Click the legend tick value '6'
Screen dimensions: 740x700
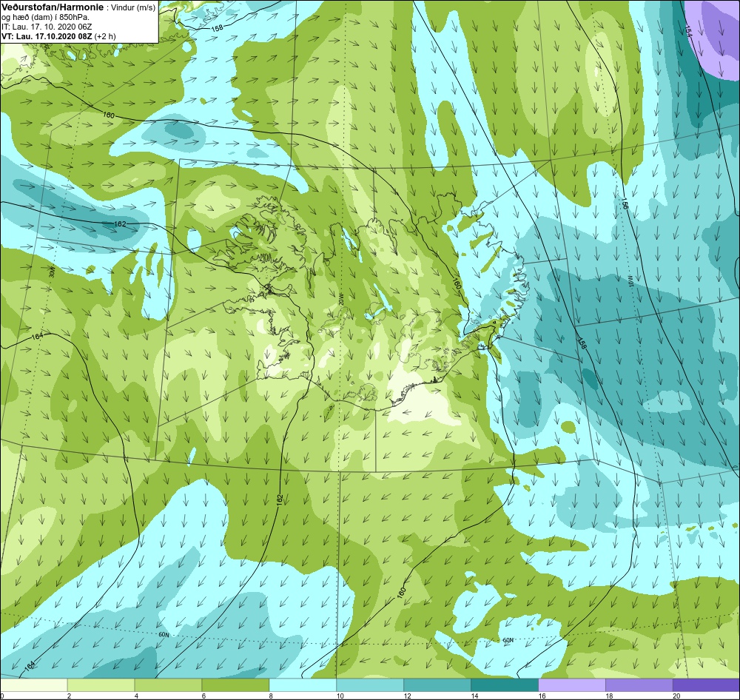click(x=203, y=696)
